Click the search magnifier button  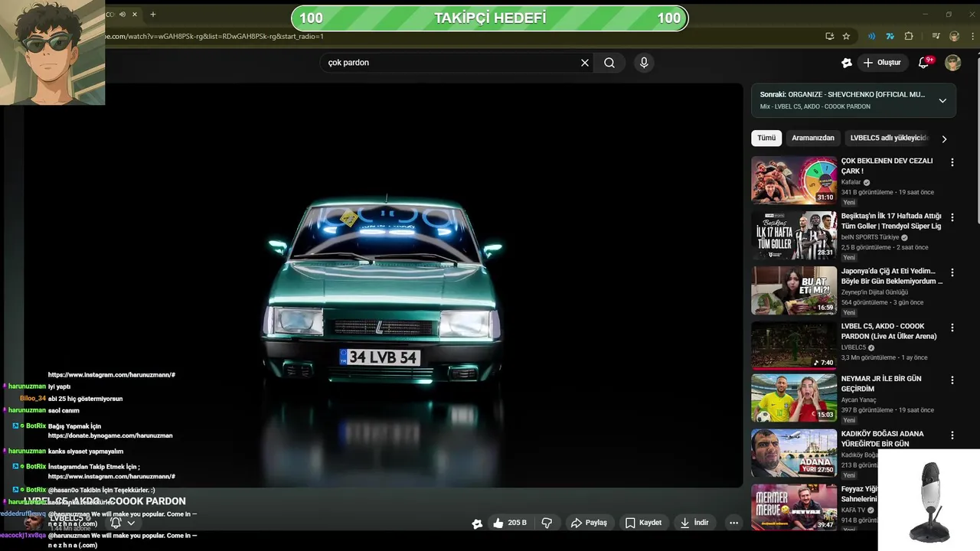[x=609, y=63]
